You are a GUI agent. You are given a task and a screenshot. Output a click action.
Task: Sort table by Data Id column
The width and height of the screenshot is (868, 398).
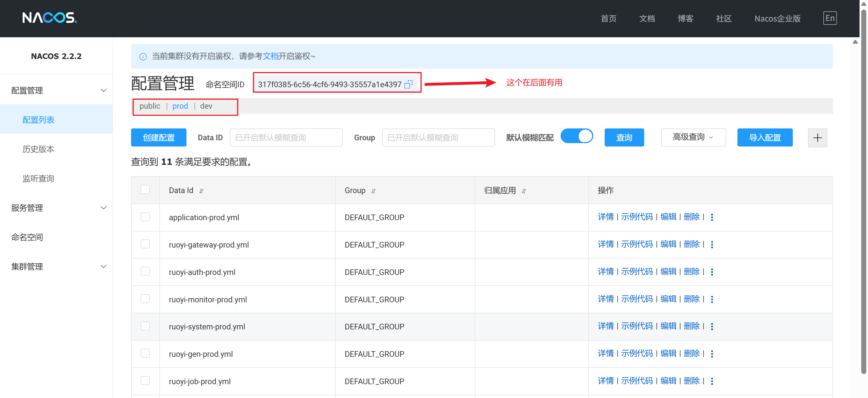click(201, 191)
